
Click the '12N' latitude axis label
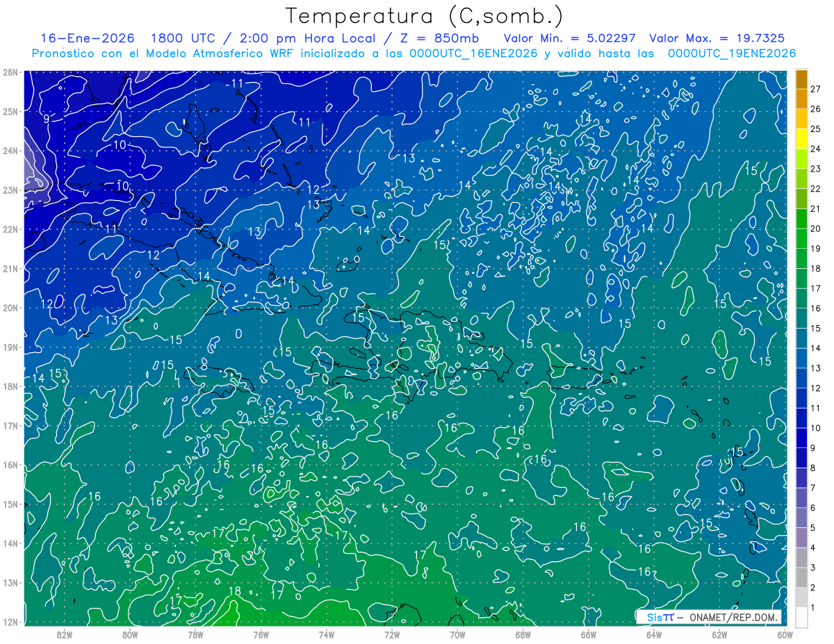click(x=10, y=622)
